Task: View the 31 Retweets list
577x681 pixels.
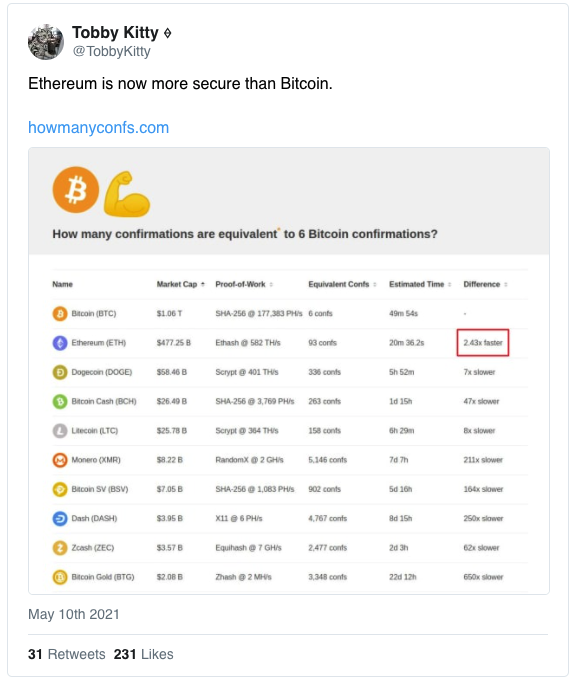Action: (x=66, y=654)
